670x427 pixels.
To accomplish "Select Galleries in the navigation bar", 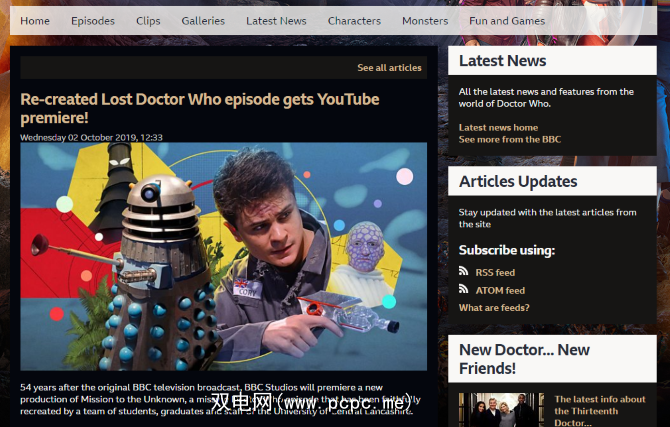I will [203, 21].
